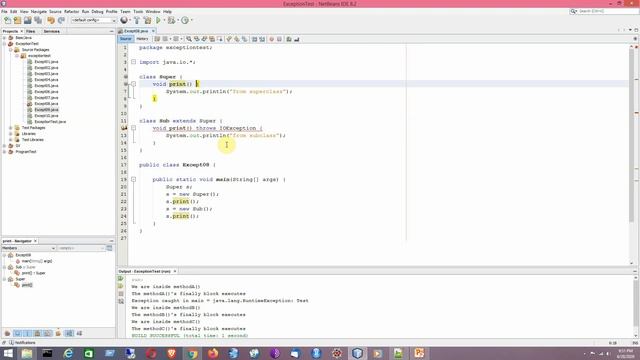The height and width of the screenshot is (360, 640).
Task: Click the Find Selection magnifier icon in editor toolbar
Action: click(x=189, y=39)
